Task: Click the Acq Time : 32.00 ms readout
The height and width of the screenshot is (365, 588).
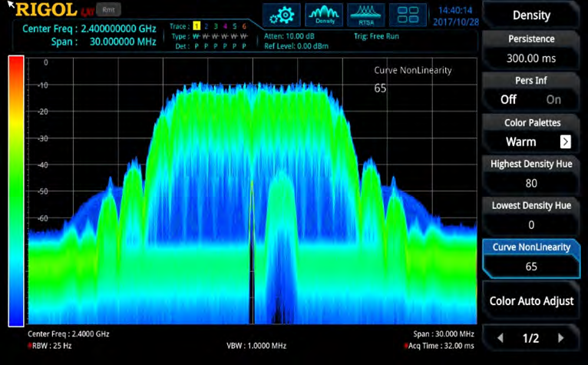Action: pos(439,346)
